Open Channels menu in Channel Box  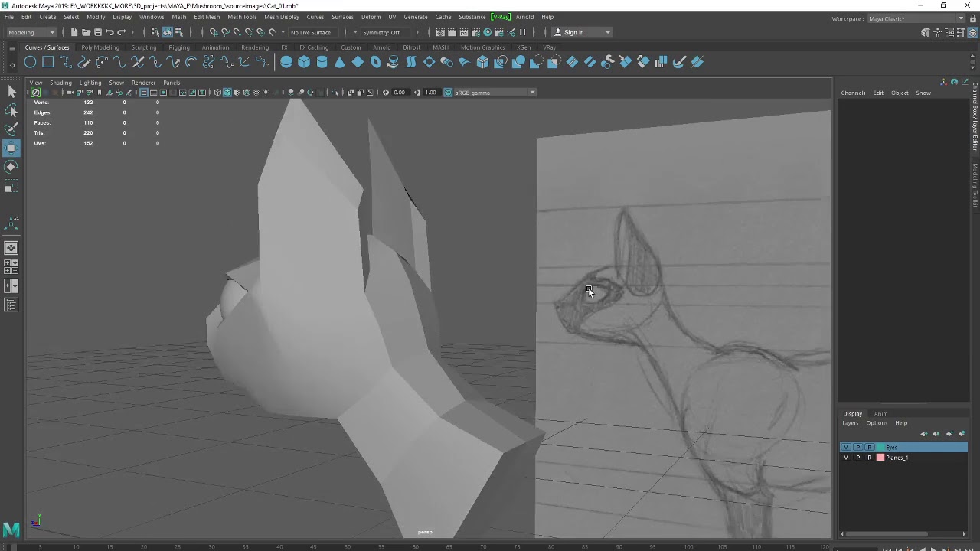tap(853, 93)
